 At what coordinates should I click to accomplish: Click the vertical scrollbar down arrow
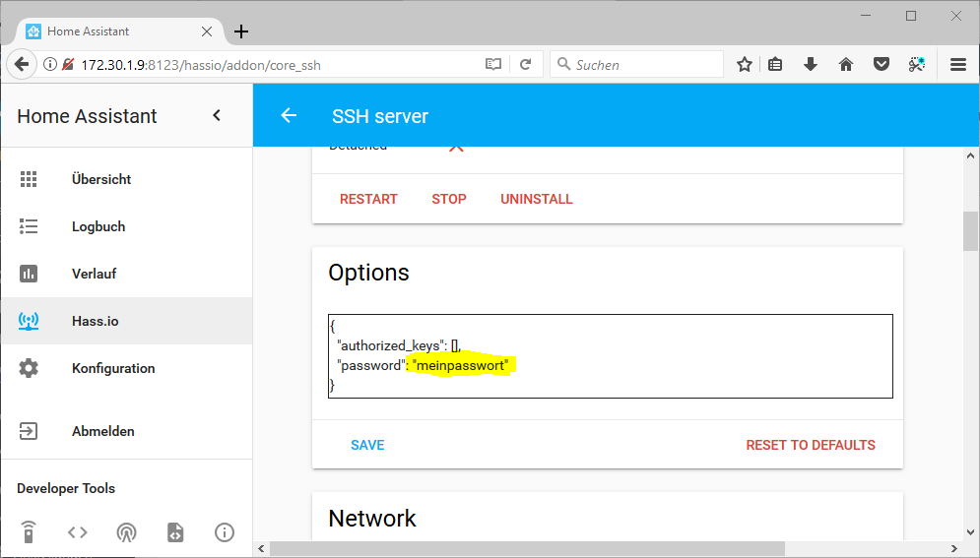pyautogui.click(x=970, y=532)
